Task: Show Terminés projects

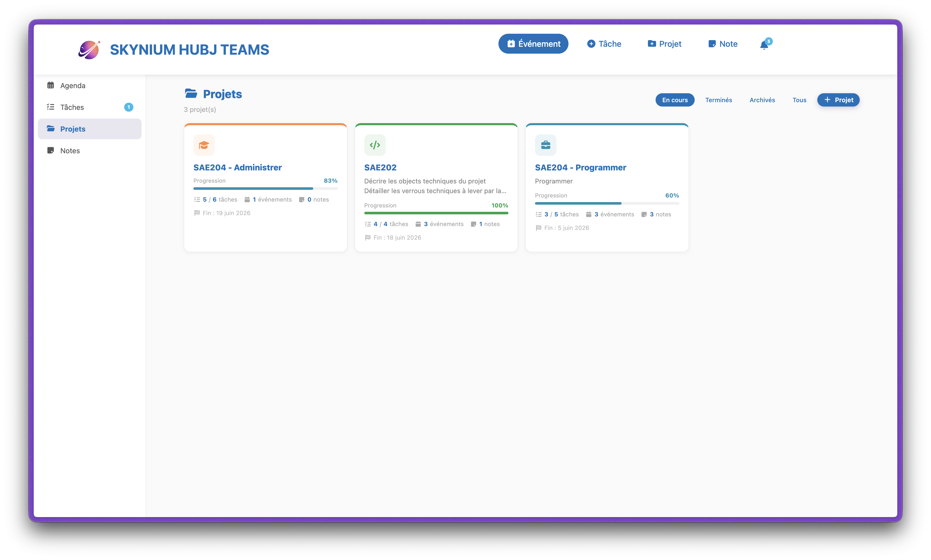Action: pyautogui.click(x=718, y=100)
